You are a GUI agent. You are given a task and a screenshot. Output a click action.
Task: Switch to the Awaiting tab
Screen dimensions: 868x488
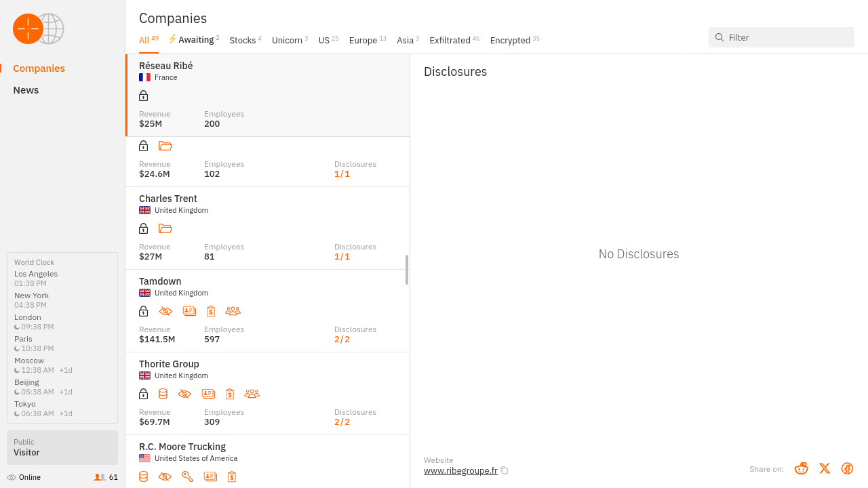194,40
